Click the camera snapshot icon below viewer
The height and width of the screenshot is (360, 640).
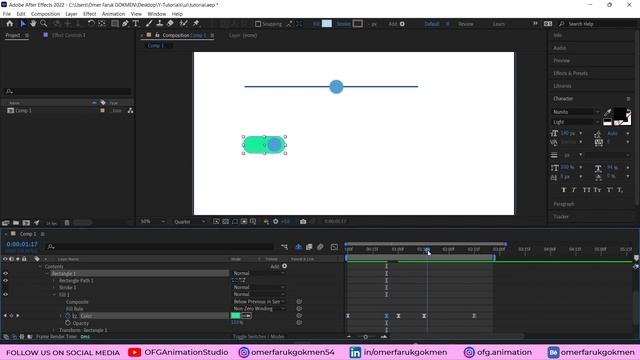(303, 222)
